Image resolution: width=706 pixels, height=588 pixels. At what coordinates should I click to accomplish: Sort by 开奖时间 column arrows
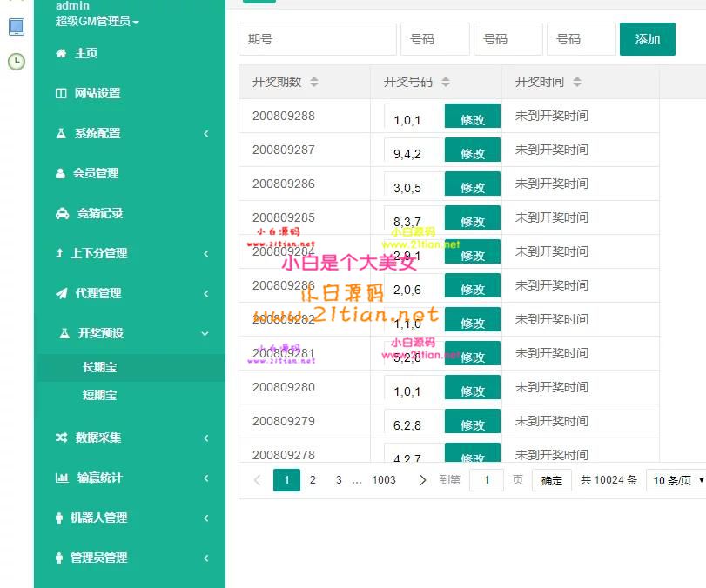click(577, 82)
